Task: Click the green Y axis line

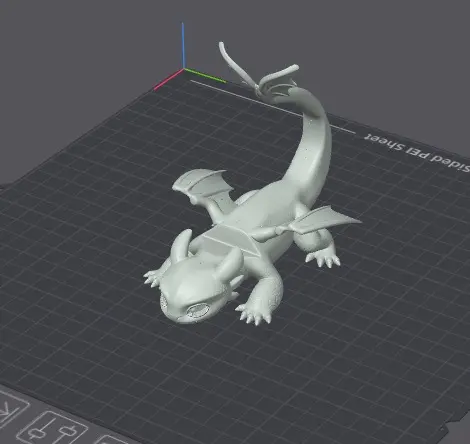Action: [x=205, y=75]
